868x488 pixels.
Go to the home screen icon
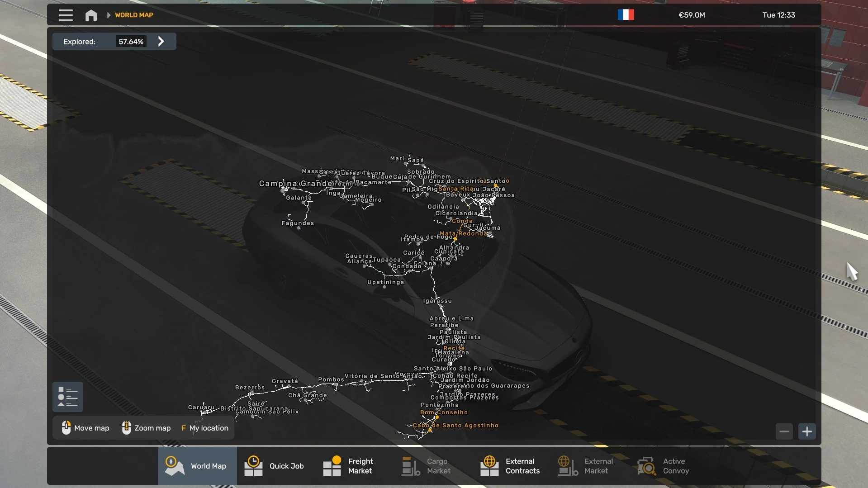tap(91, 15)
